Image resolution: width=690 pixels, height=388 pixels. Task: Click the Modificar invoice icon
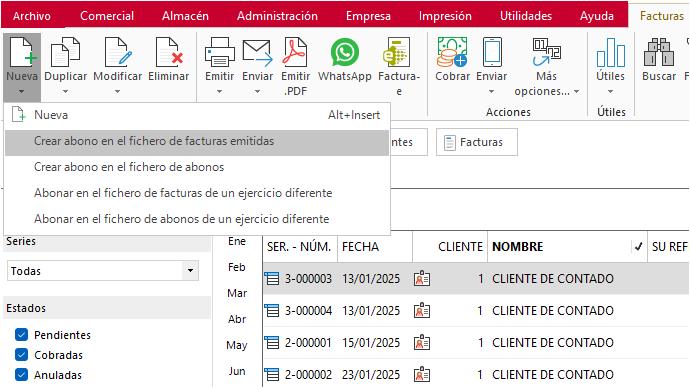(x=117, y=53)
